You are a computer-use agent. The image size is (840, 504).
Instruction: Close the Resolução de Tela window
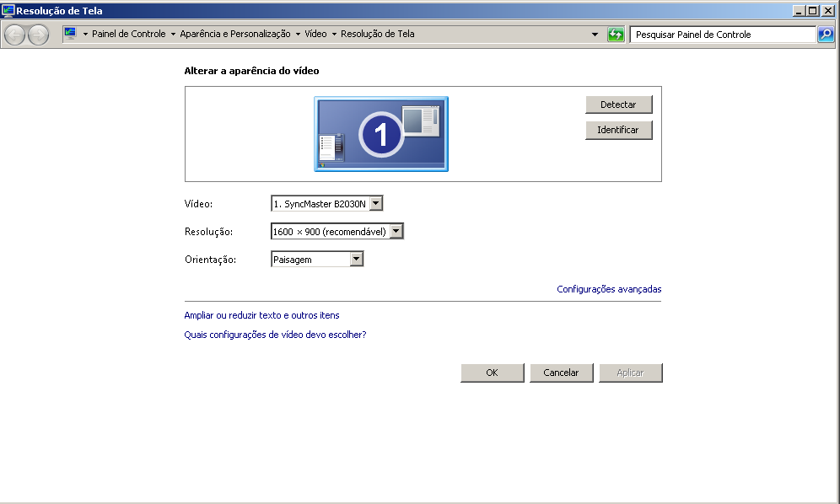[827, 11]
